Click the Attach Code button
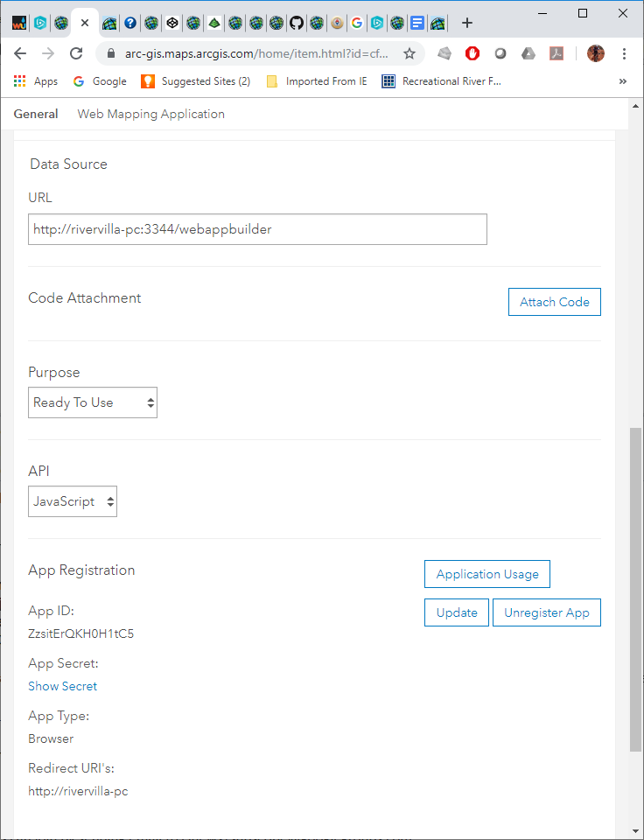 click(x=554, y=301)
